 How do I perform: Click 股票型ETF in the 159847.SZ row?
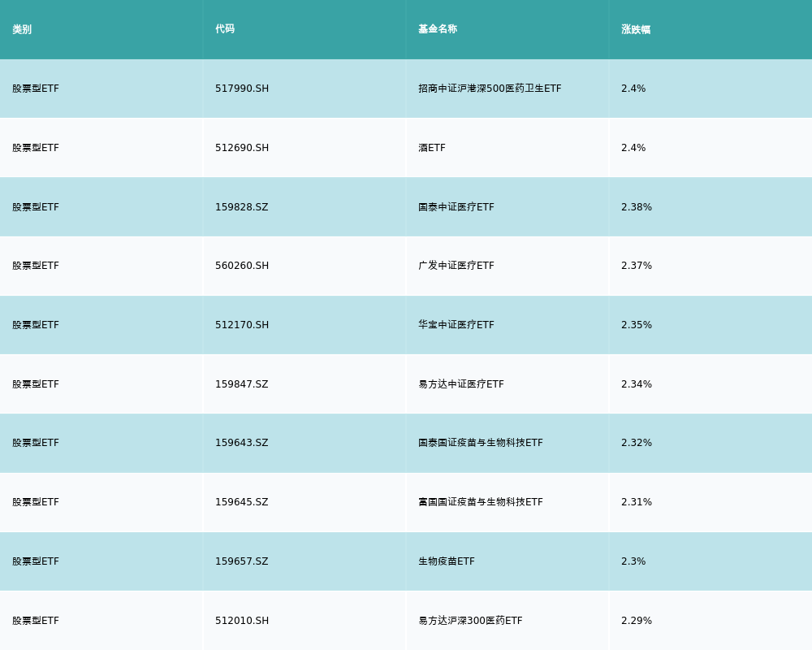click(36, 384)
